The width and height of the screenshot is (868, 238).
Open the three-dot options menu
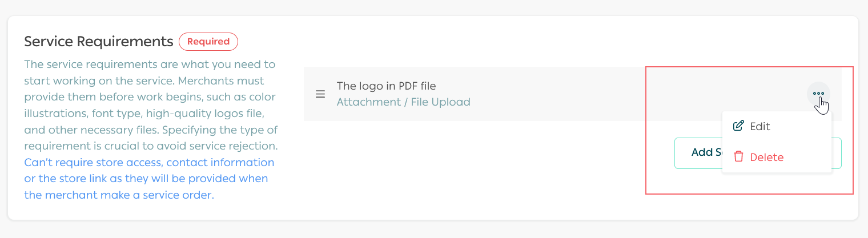[x=818, y=94]
